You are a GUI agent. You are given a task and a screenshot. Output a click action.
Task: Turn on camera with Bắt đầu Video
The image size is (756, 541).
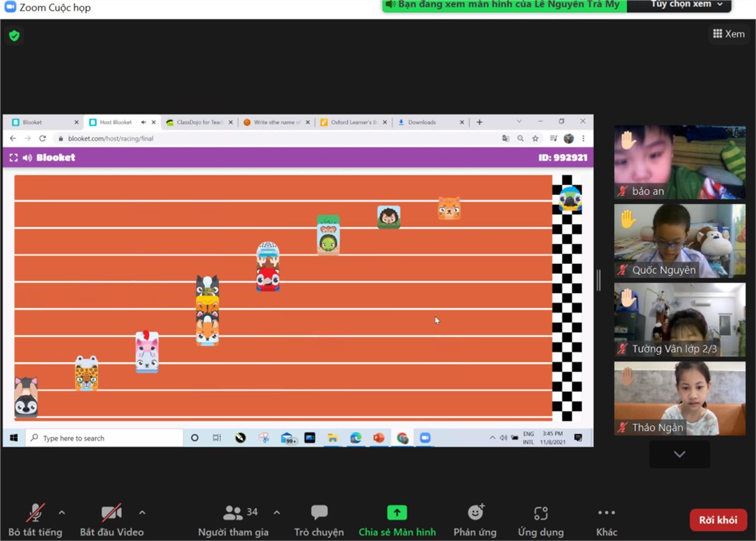(111, 513)
